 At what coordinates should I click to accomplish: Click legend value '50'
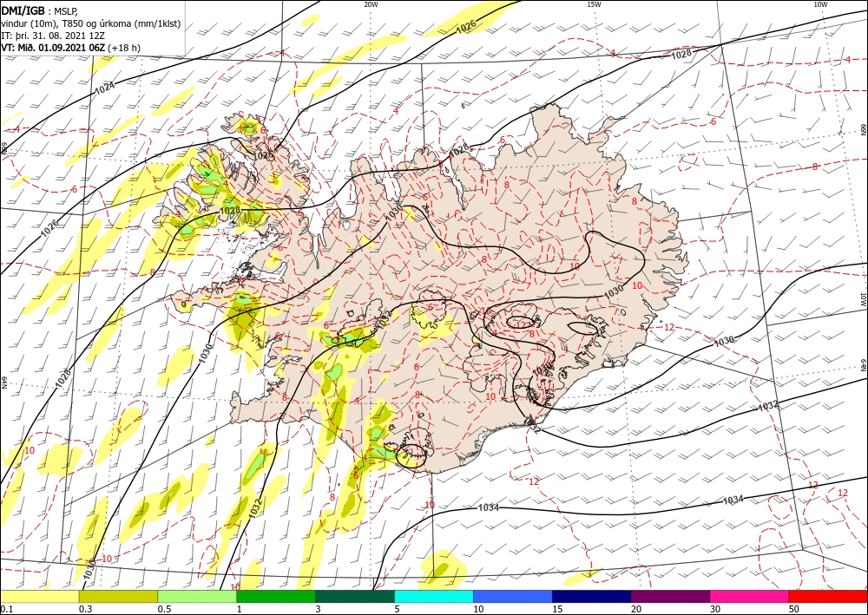point(794,609)
